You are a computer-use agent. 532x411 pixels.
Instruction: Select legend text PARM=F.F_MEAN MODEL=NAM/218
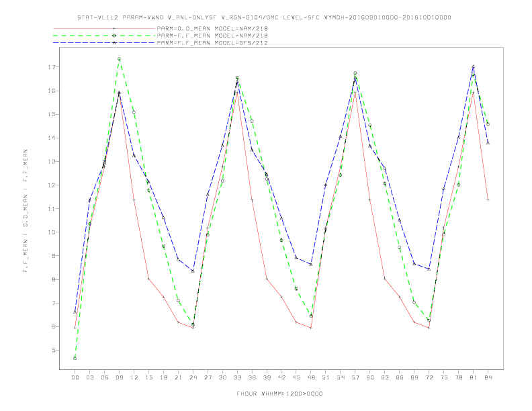pos(212,36)
